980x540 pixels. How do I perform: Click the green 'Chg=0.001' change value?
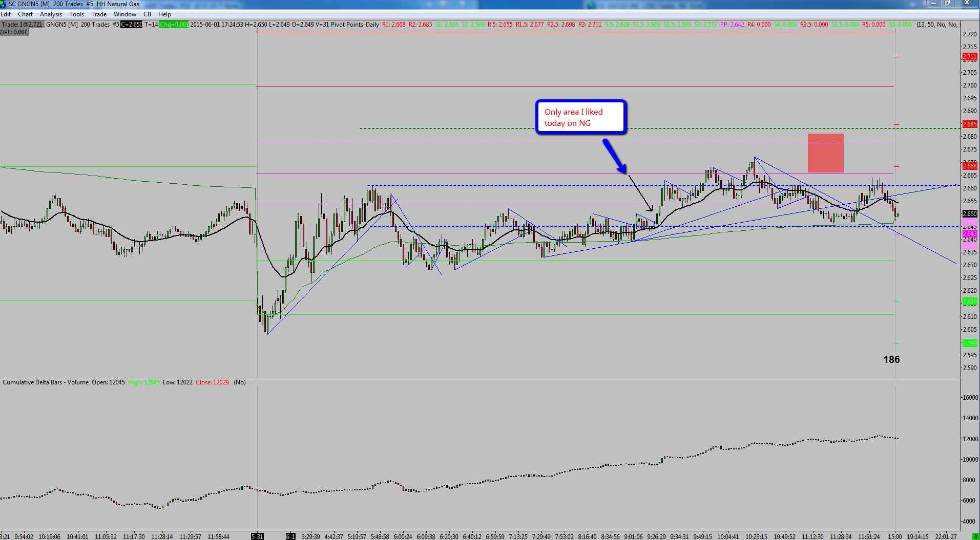click(x=174, y=25)
